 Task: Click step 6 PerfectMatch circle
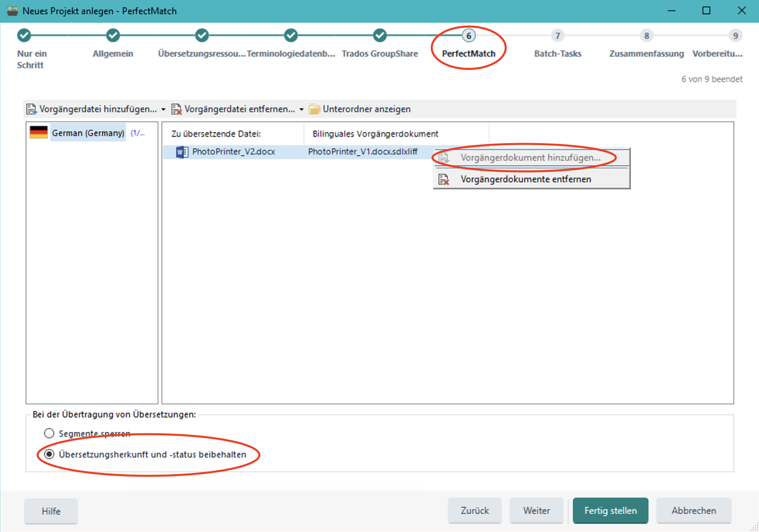tap(469, 36)
